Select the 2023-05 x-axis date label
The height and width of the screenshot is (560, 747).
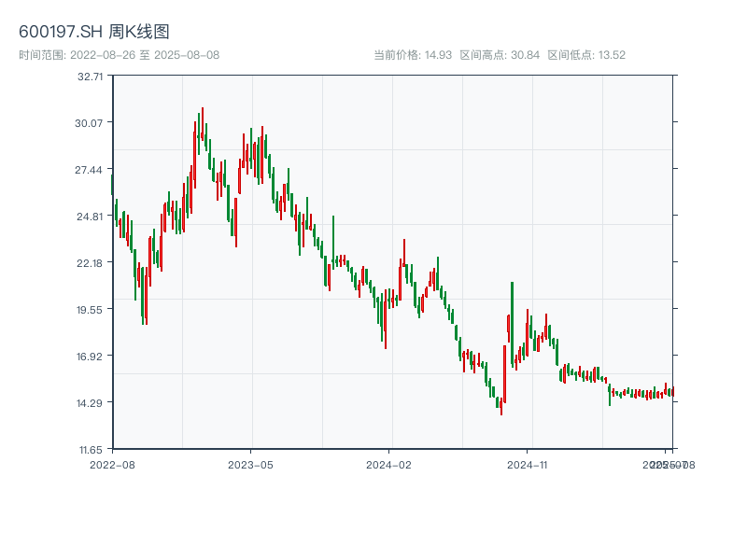click(250, 464)
